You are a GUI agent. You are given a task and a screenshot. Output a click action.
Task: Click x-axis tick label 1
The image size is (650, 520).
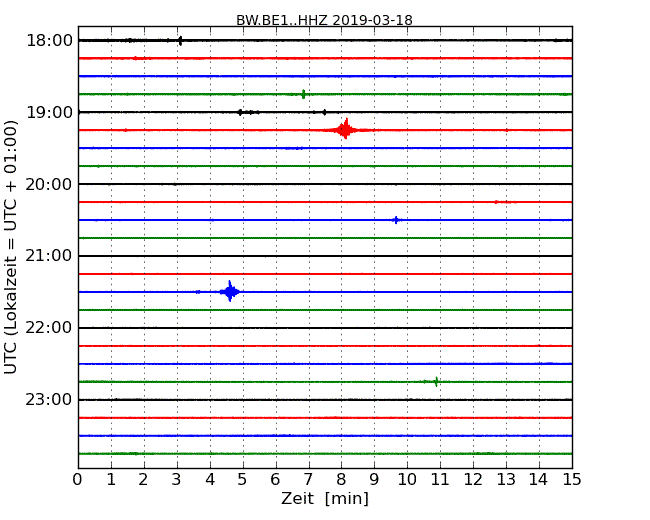pyautogui.click(x=111, y=479)
